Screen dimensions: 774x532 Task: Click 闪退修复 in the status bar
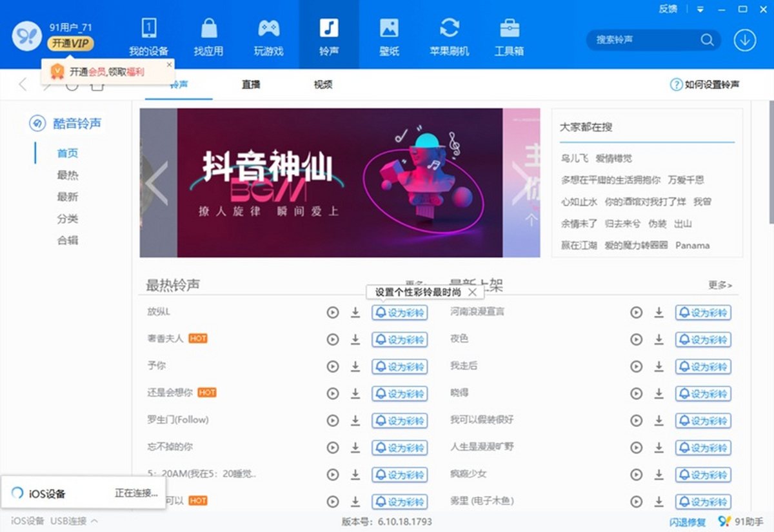[x=688, y=522]
